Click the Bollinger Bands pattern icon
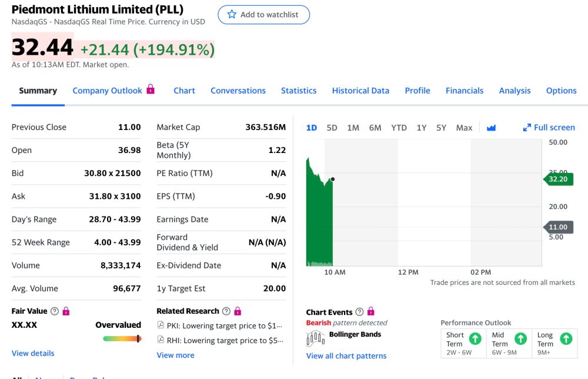The image size is (588, 379). 316,338
